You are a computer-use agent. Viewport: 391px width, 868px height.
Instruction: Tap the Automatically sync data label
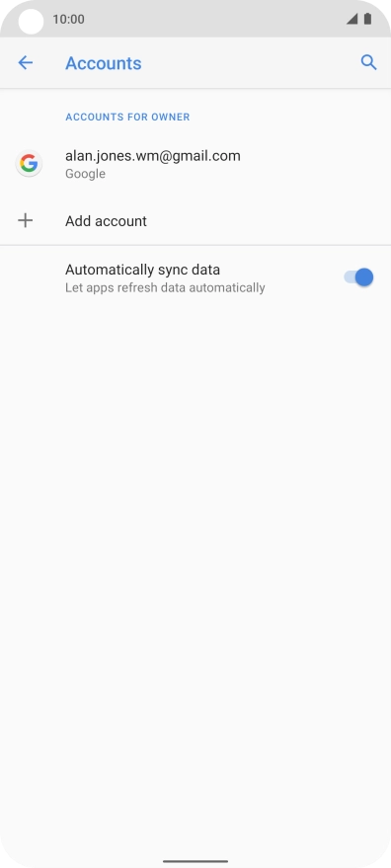click(x=142, y=270)
